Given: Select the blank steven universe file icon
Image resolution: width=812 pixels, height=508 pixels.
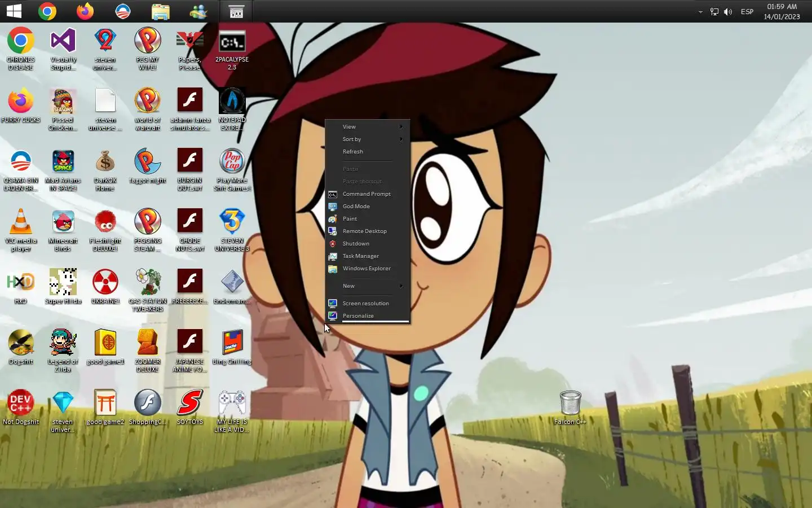Looking at the screenshot, I should pos(105,110).
